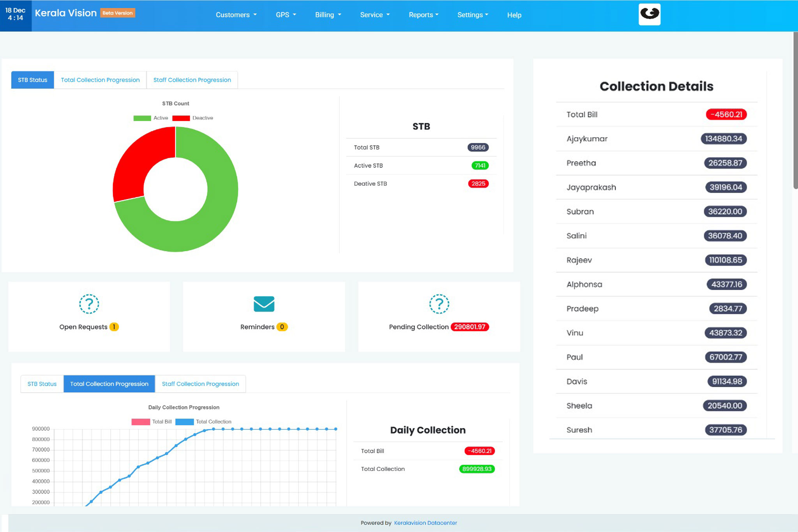This screenshot has height=532, width=798.
Task: Select the lower STB Status tab
Action: (42, 384)
